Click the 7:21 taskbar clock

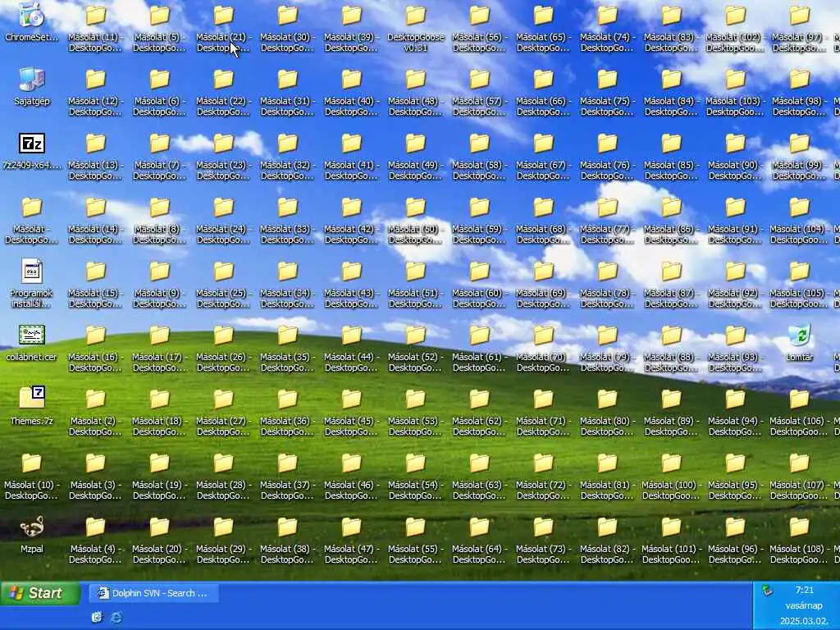coord(804,590)
